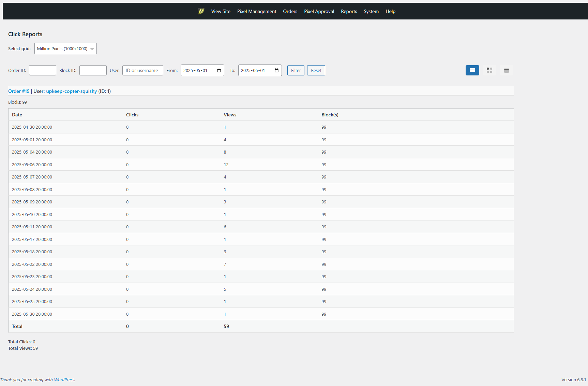Switch to the two-bar list view
The image size is (588, 386).
click(472, 70)
